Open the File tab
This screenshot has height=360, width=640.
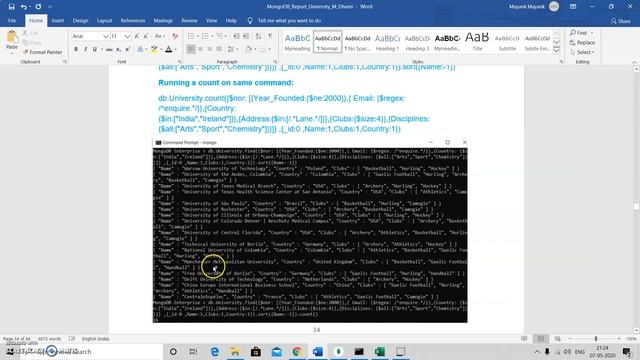click(x=12, y=20)
